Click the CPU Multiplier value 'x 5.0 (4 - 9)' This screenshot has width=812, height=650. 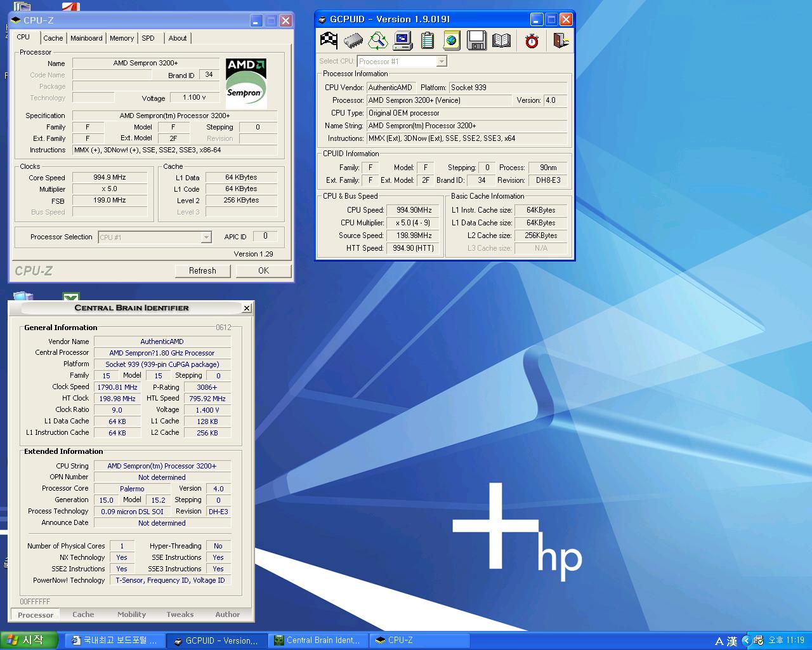[x=413, y=223]
